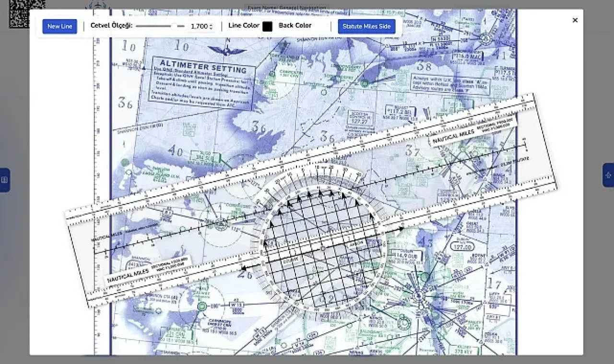
Task: Close the chart plotter dialog
Action: point(575,20)
